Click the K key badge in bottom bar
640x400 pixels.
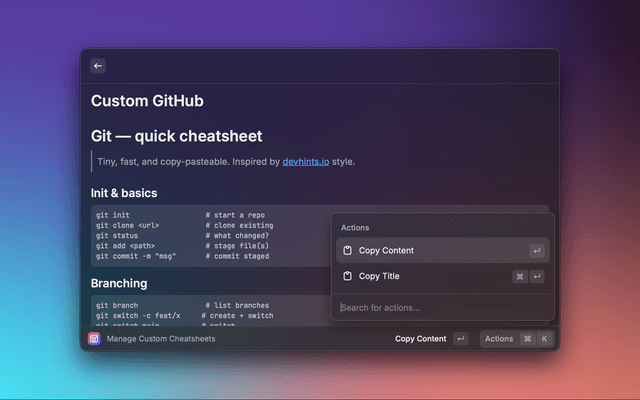pyautogui.click(x=544, y=339)
